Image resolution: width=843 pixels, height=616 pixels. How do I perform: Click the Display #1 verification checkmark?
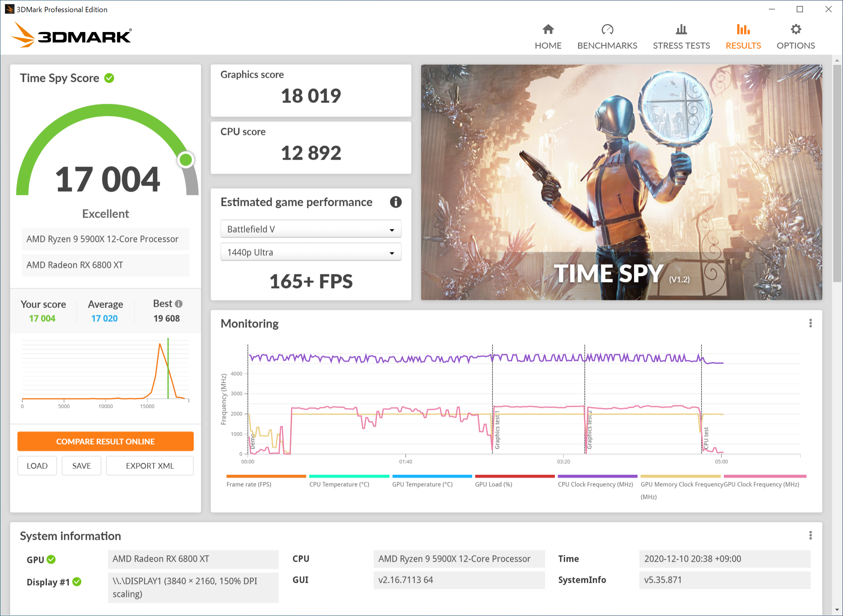tap(77, 582)
